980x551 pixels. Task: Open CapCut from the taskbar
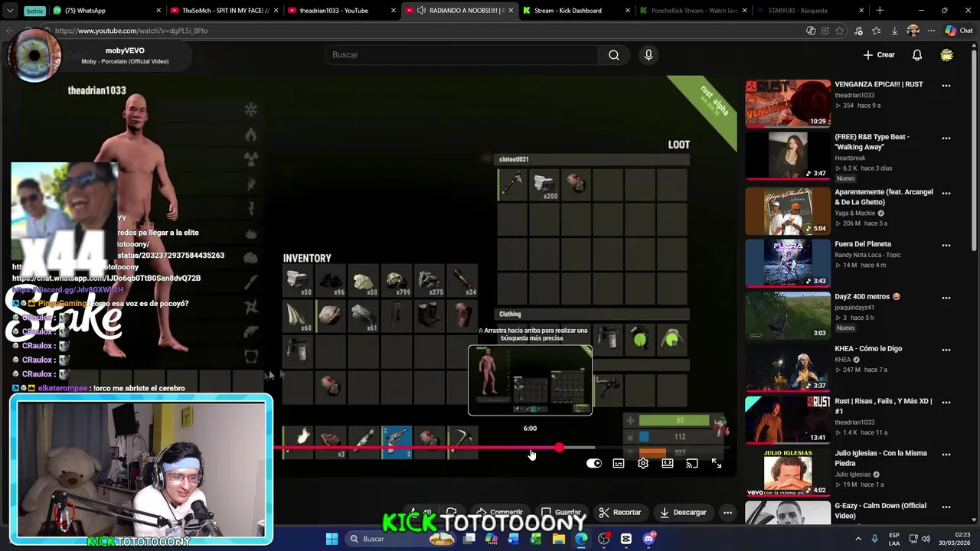626,539
